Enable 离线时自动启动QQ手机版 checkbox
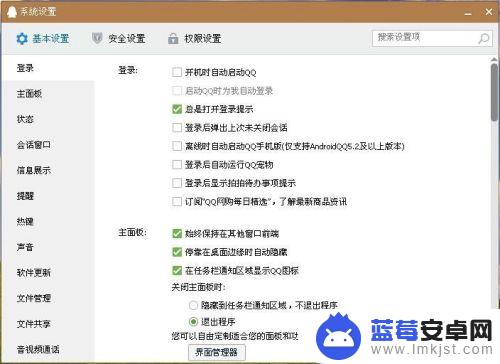 (x=177, y=146)
